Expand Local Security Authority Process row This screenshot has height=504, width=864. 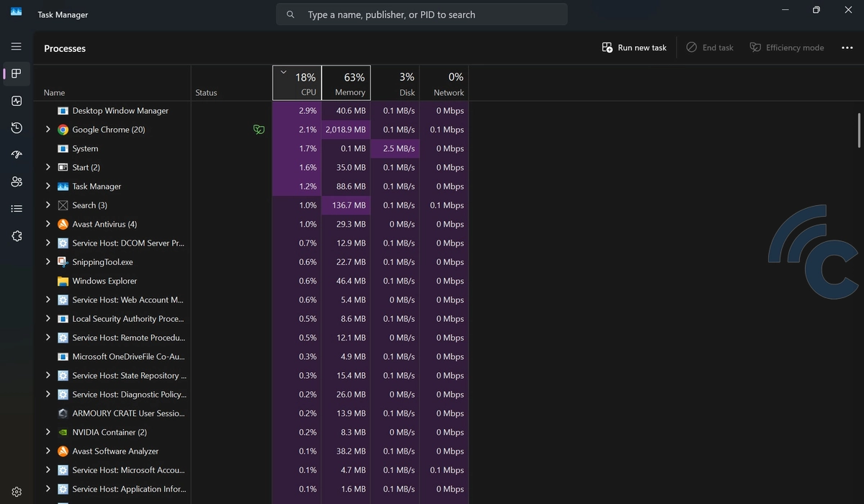point(48,318)
